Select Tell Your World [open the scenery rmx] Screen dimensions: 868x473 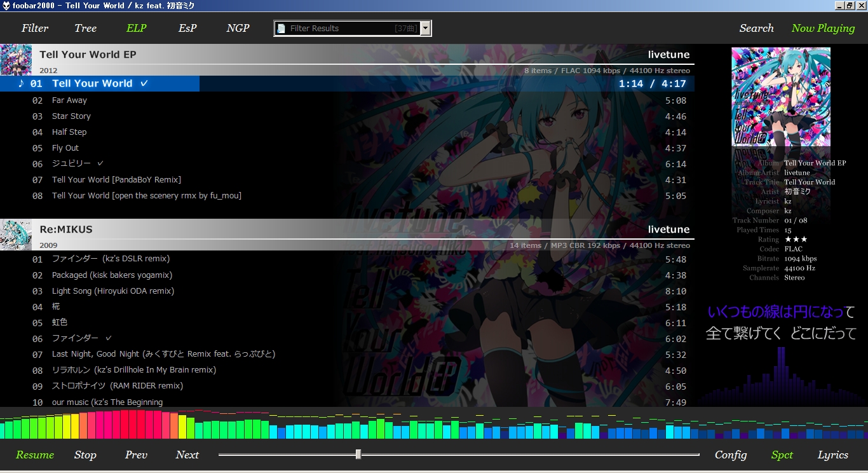[x=347, y=195]
